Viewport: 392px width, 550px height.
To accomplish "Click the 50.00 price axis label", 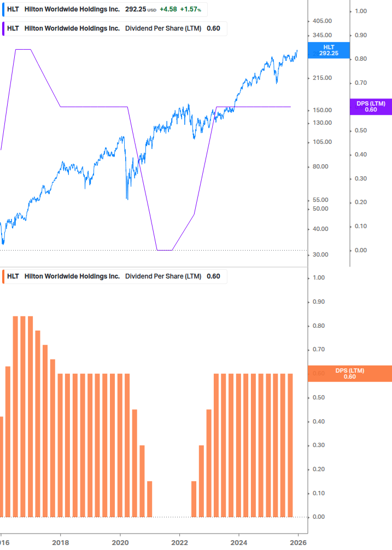I will click(x=320, y=209).
